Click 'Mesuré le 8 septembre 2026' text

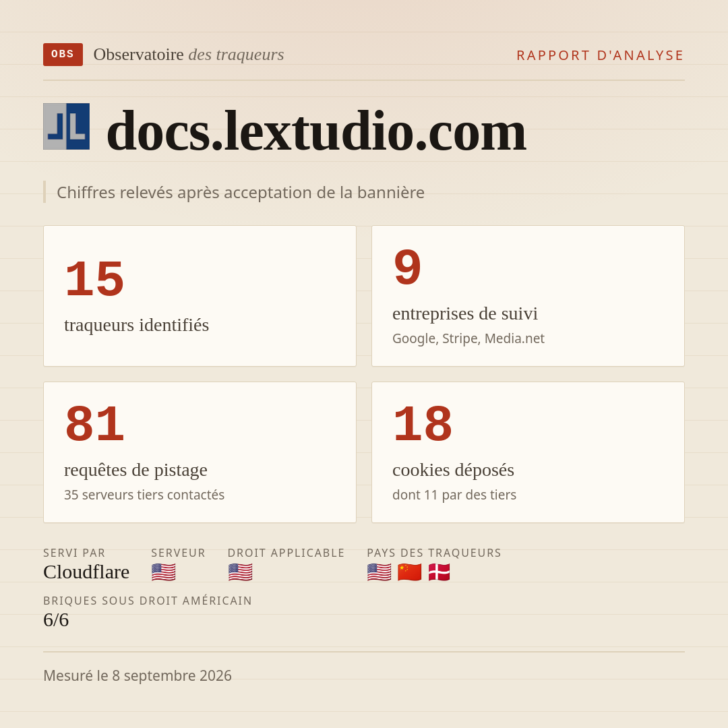[x=138, y=675]
